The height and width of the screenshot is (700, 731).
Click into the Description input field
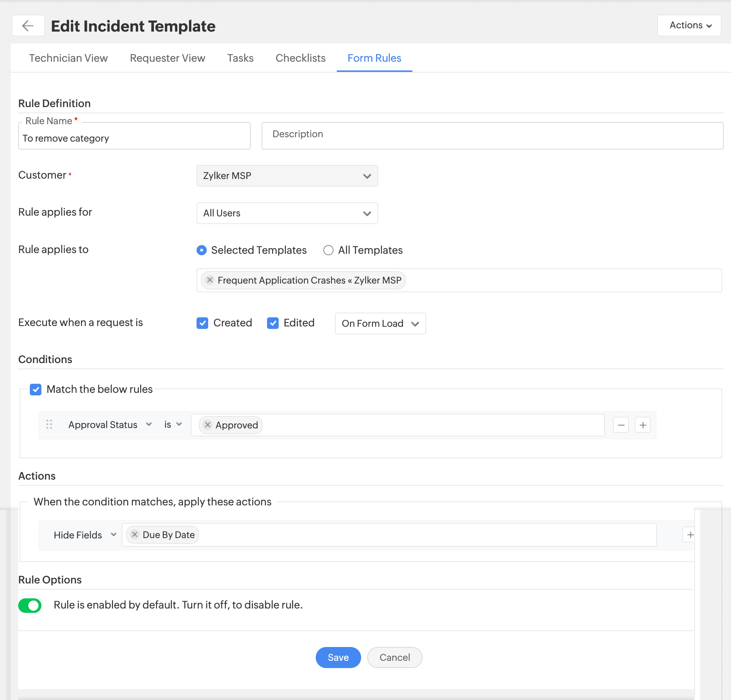click(492, 135)
